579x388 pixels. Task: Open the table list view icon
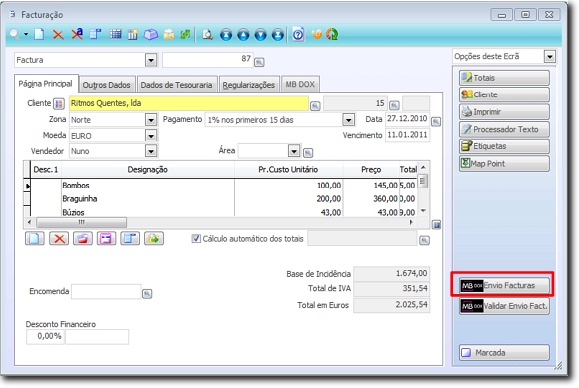pyautogui.click(x=116, y=34)
